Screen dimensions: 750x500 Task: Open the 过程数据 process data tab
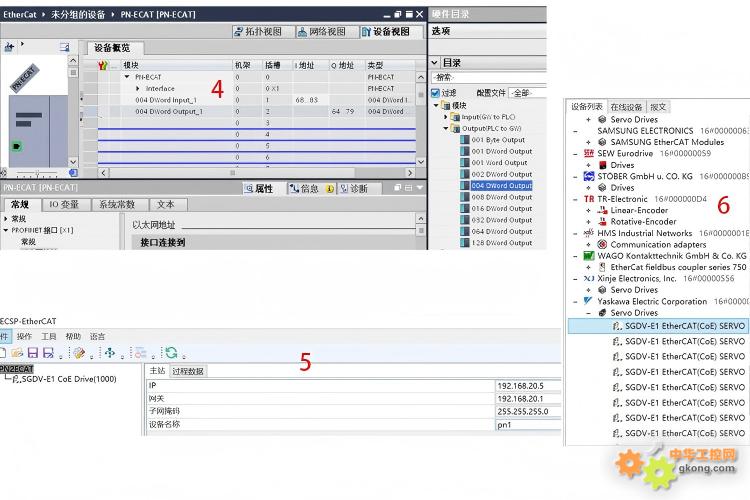(x=188, y=371)
